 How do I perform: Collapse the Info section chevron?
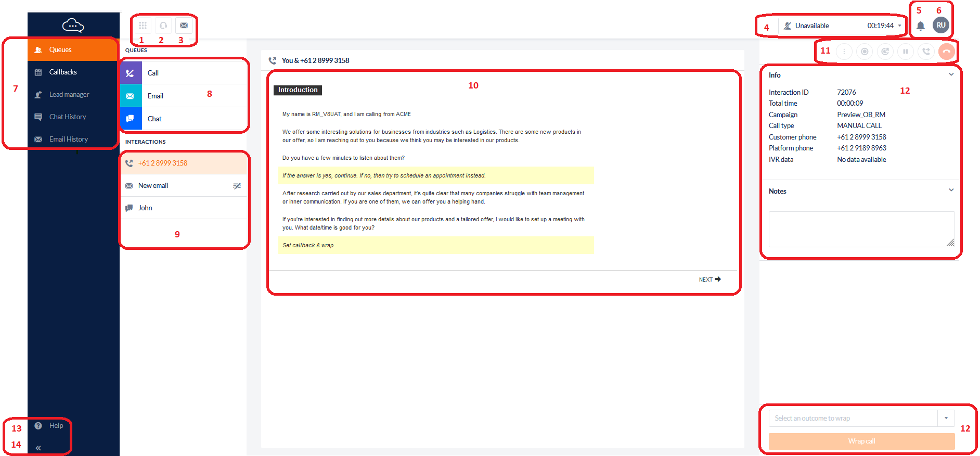tap(951, 74)
